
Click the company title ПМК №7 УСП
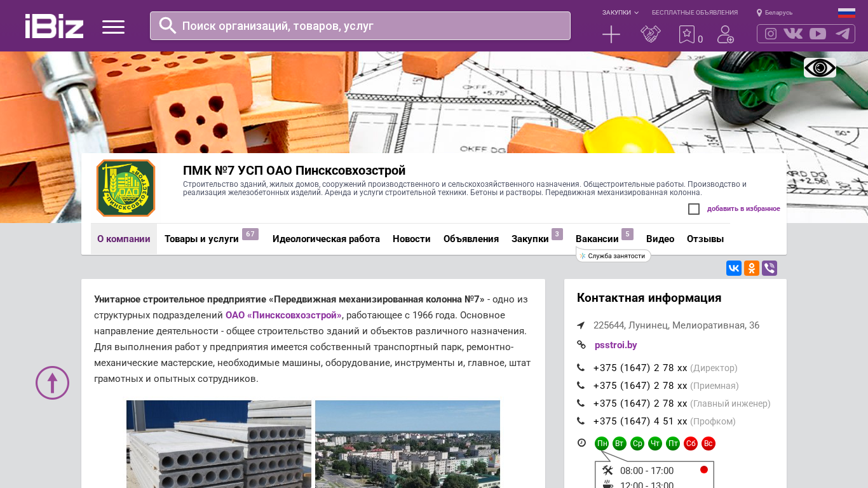[x=294, y=170]
